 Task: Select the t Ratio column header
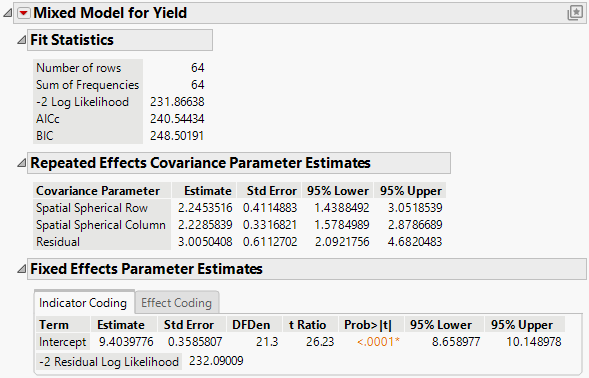coord(307,325)
